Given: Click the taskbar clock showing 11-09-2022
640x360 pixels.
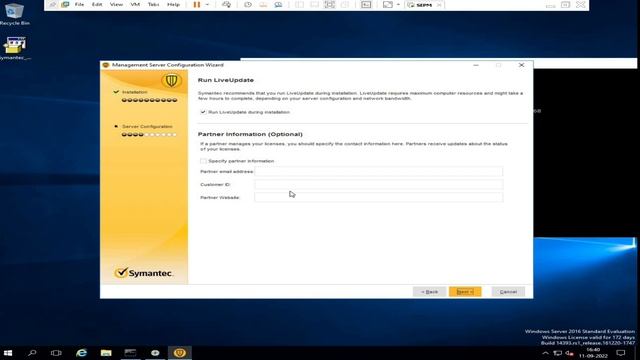Looking at the screenshot, I should point(593,353).
